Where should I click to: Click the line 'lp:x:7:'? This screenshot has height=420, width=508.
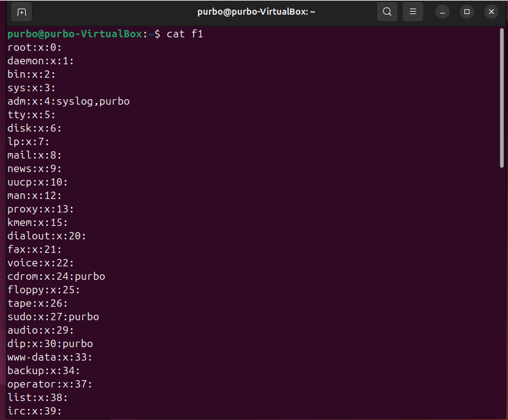(28, 141)
